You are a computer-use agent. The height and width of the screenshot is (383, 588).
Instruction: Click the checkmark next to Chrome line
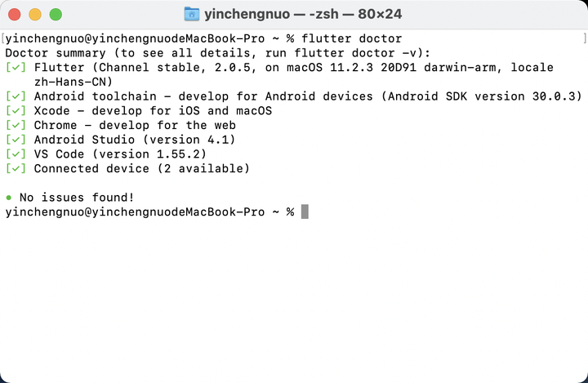pos(16,125)
